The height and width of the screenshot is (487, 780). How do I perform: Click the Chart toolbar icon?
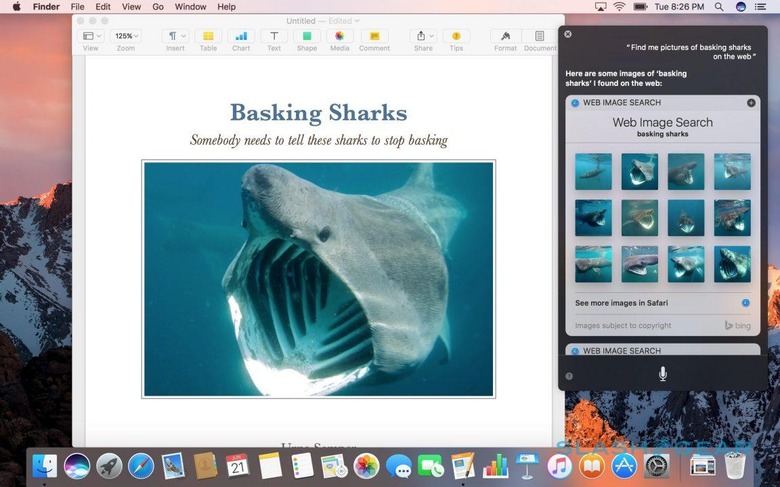tap(241, 36)
